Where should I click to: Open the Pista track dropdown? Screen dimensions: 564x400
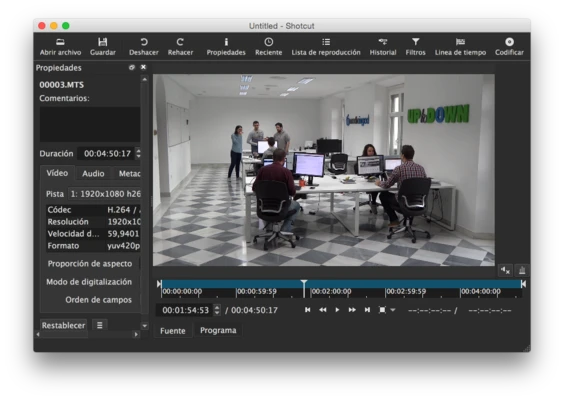[105, 194]
